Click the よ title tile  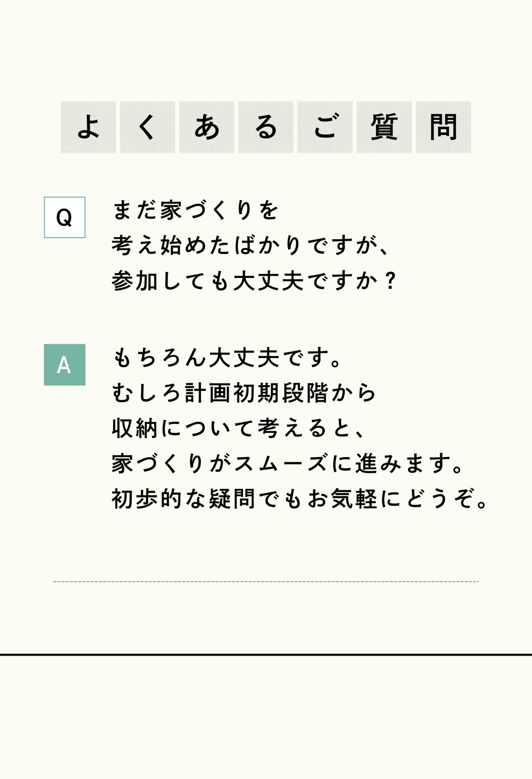88,127
